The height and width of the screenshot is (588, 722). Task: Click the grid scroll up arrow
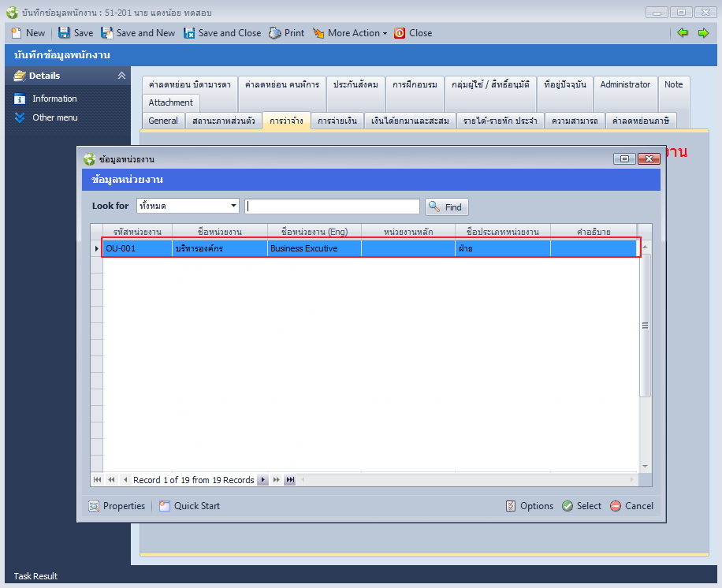645,247
